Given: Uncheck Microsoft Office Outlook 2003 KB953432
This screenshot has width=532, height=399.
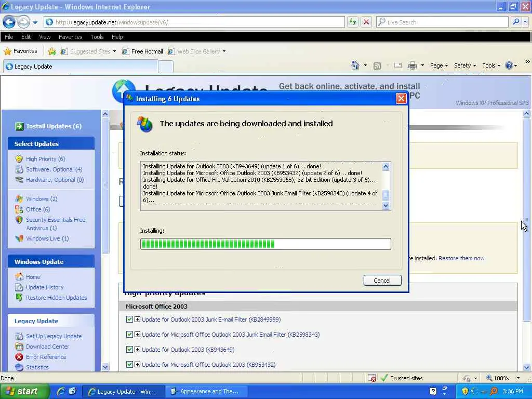Looking at the screenshot, I should tap(129, 364).
